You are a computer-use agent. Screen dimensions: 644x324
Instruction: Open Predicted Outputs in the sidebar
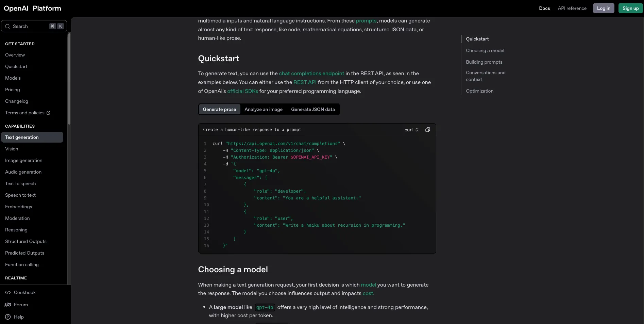pyautogui.click(x=24, y=253)
